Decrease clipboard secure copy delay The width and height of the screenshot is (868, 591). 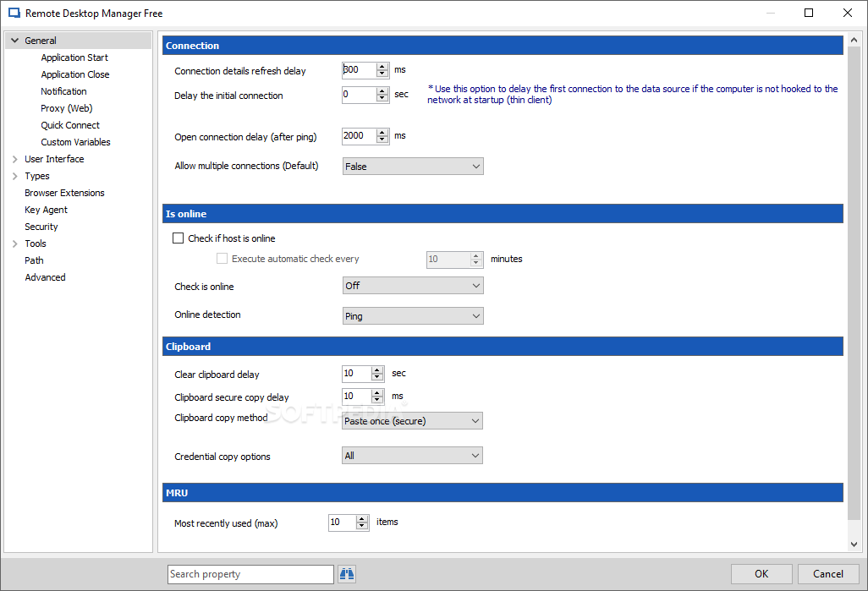tap(377, 400)
